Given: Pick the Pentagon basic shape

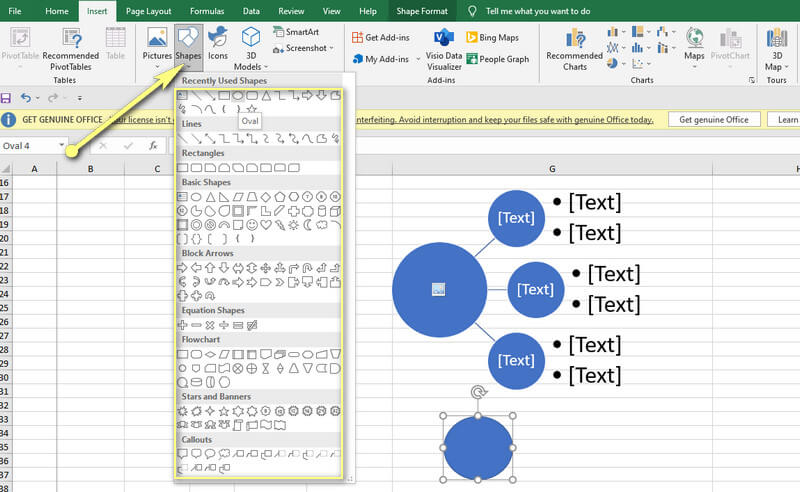Looking at the screenshot, I should (x=280, y=197).
